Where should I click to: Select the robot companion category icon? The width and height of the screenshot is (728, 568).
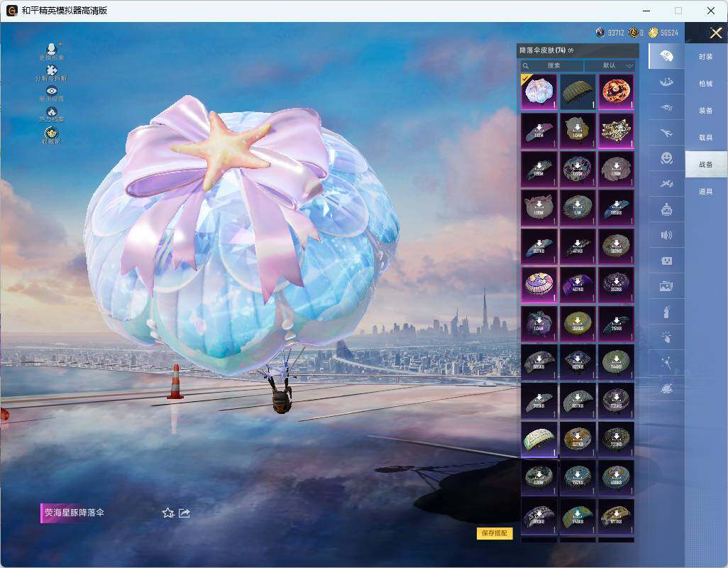(666, 210)
